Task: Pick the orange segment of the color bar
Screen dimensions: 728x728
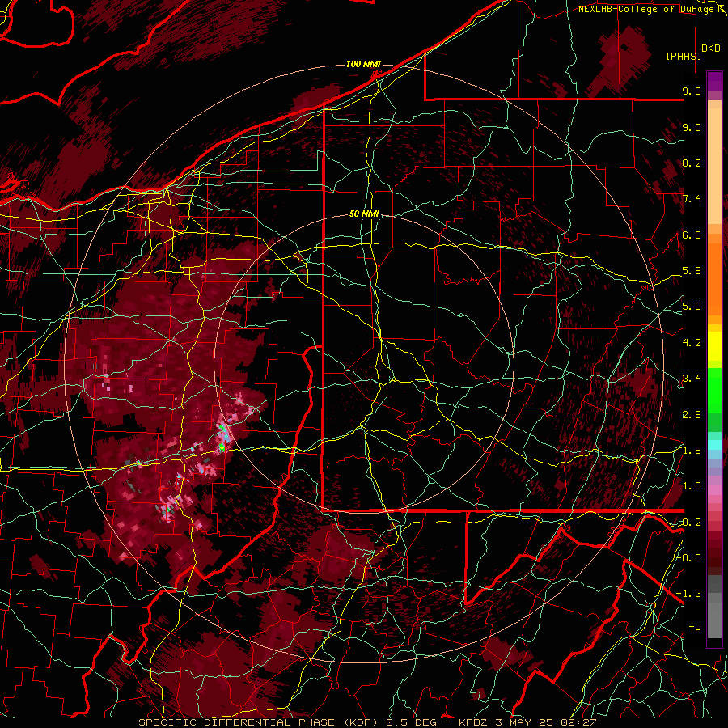Action: 714,278
